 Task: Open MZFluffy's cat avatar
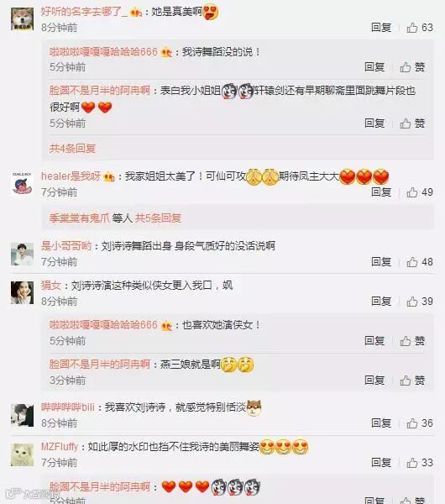point(22,454)
